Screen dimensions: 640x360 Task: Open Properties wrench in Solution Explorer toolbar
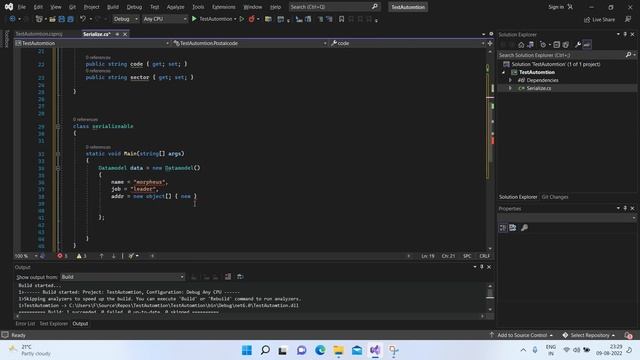pos(578,44)
